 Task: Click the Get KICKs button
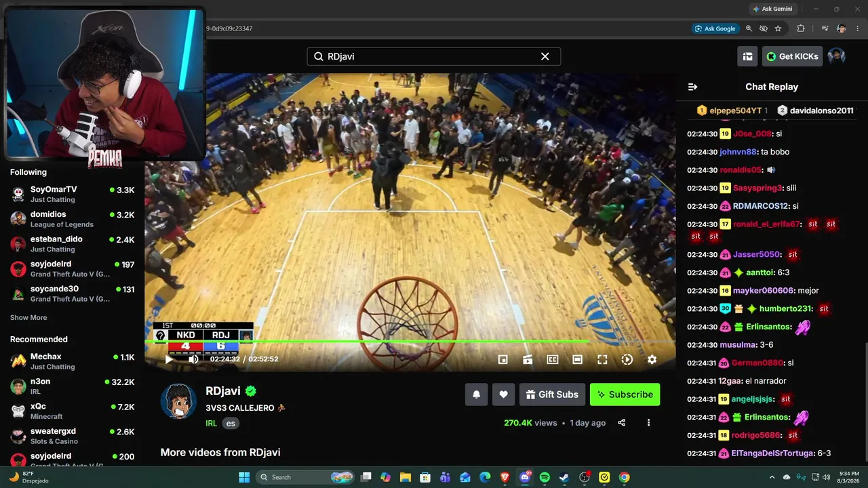click(x=792, y=56)
